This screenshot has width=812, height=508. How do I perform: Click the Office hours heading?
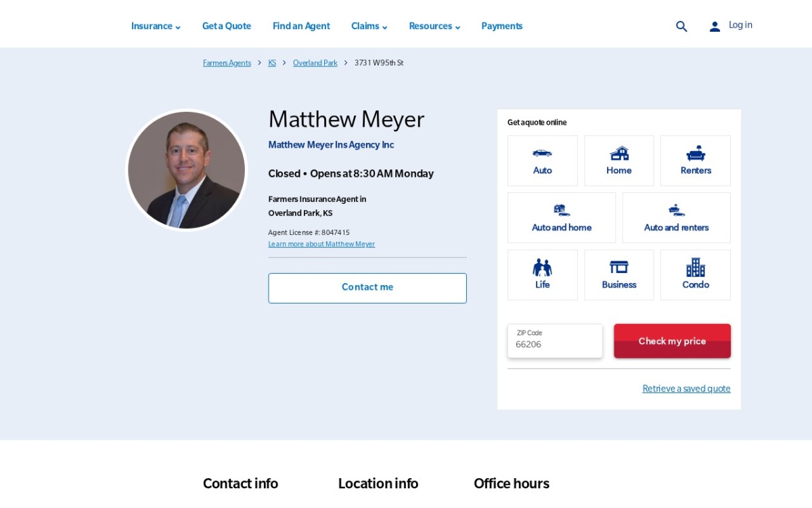click(512, 484)
